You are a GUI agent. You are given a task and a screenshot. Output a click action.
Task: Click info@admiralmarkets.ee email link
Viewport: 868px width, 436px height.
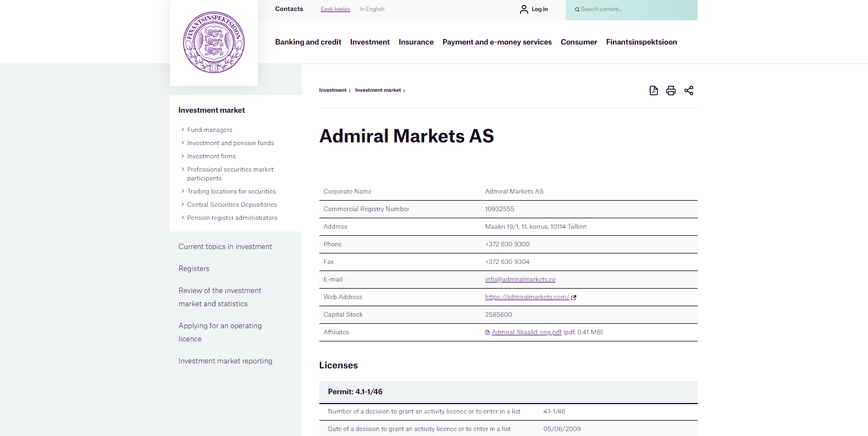tap(520, 279)
